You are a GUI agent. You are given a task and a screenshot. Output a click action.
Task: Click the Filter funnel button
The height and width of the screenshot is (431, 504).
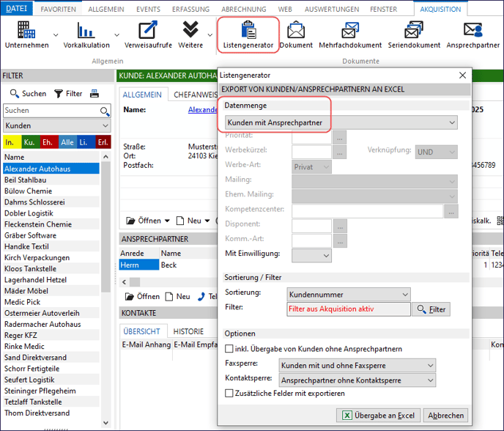[68, 94]
